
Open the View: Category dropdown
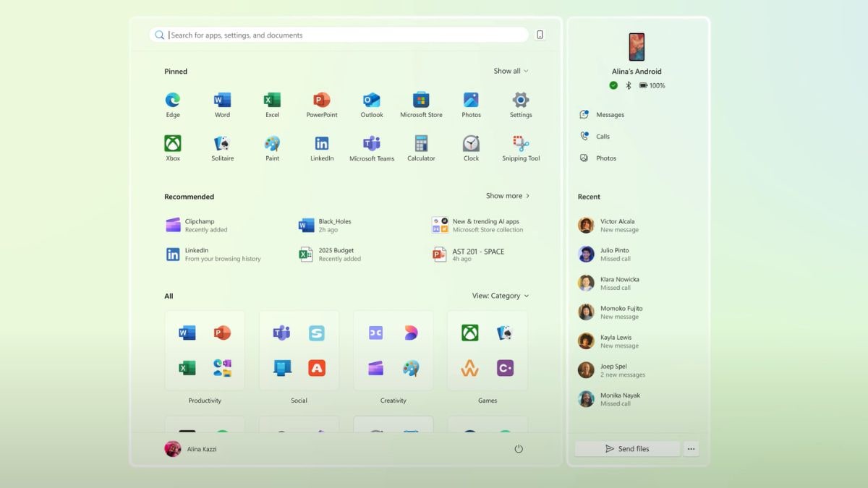tap(500, 296)
